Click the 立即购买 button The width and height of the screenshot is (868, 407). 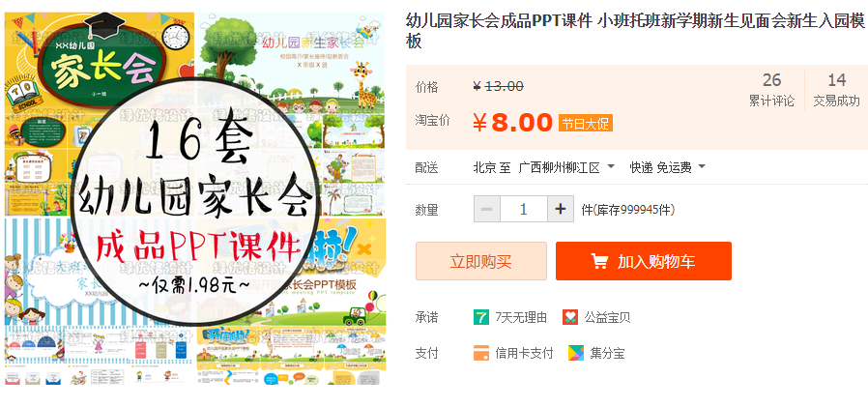(x=481, y=261)
